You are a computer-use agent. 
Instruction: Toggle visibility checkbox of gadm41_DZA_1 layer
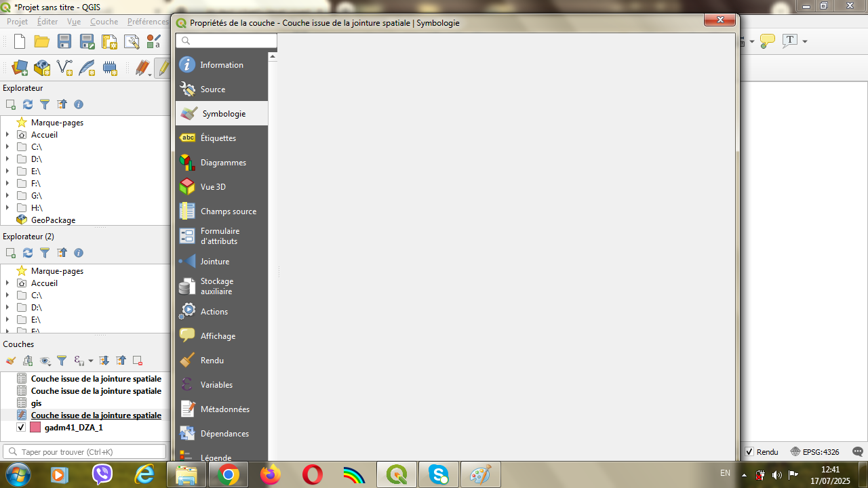pos(21,428)
